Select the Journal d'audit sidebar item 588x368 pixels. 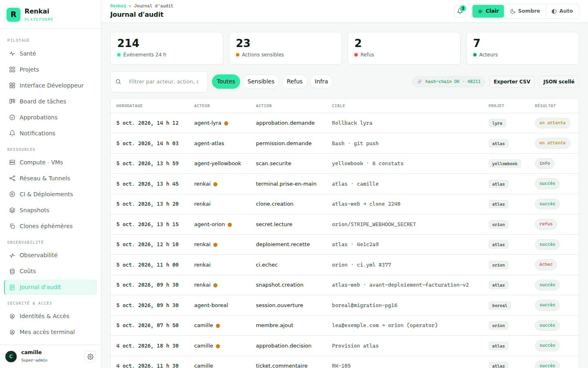click(51, 287)
